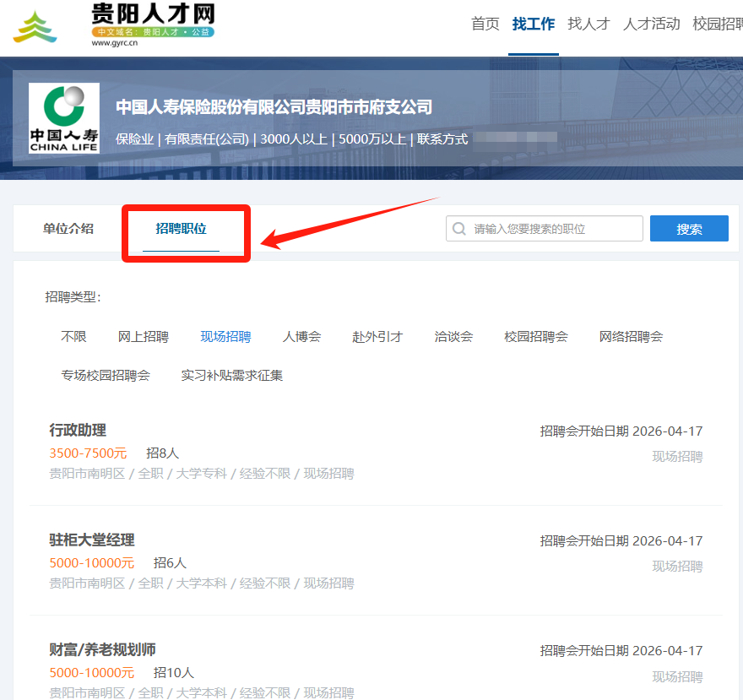Click the 保险业 industry text
Image resolution: width=743 pixels, height=700 pixels.
click(x=134, y=138)
